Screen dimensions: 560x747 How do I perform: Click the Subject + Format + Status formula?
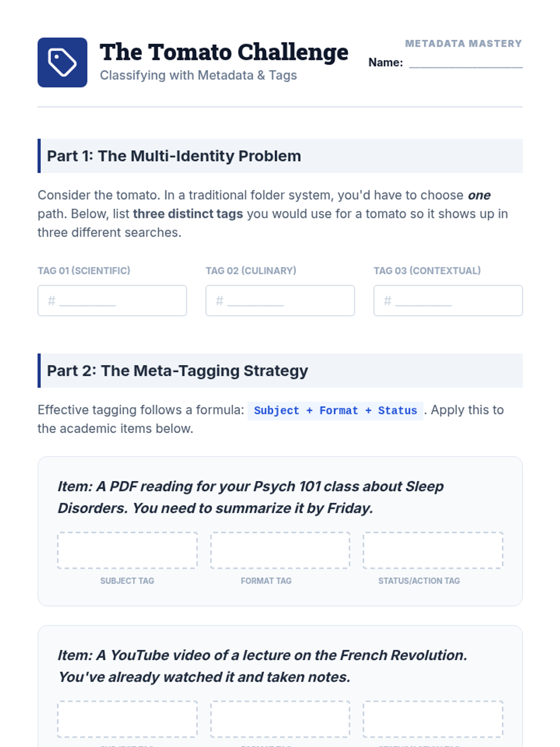tap(335, 411)
